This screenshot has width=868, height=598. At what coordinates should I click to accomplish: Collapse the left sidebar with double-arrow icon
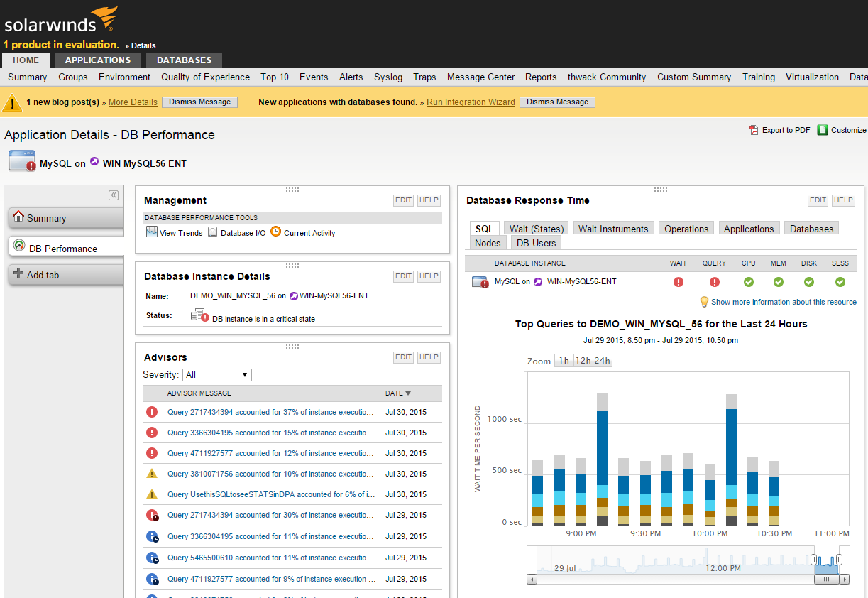point(113,195)
